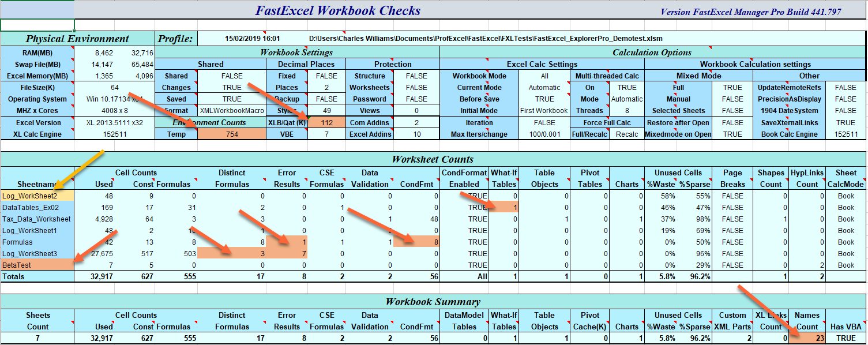This screenshot has width=868, height=345.
Task: Click the "DataTables_Ex02" sheet name
Action: 37,208
